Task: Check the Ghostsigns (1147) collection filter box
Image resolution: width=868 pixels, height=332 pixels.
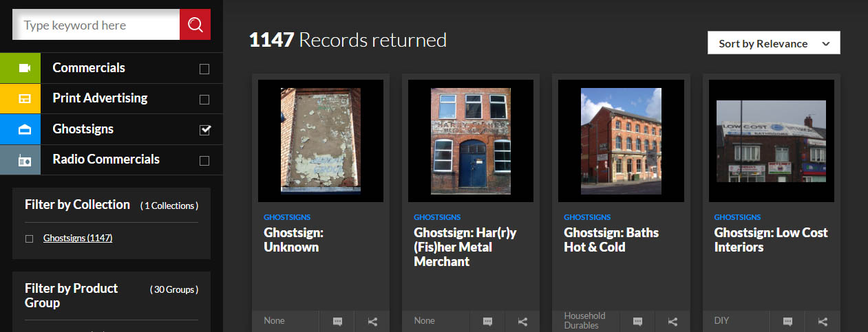Action: pyautogui.click(x=29, y=239)
